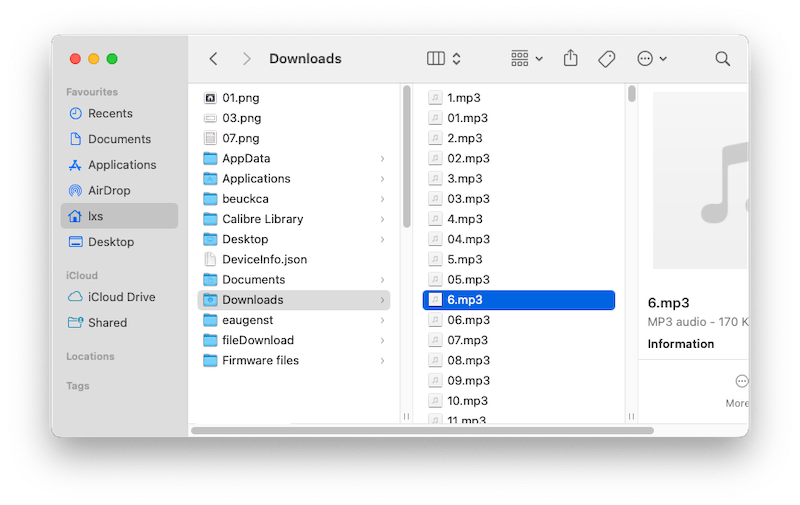
Task: Click the 6.mp3 music preview thumbnail
Action: click(700, 180)
